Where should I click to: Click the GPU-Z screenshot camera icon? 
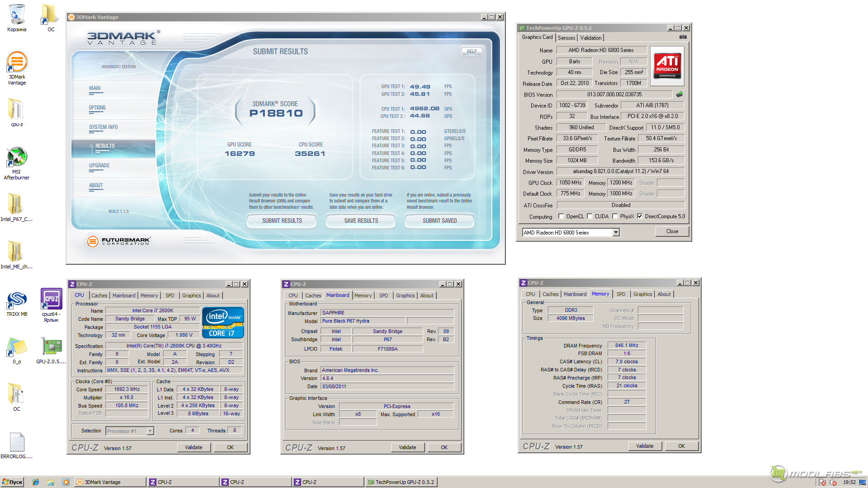tap(683, 37)
